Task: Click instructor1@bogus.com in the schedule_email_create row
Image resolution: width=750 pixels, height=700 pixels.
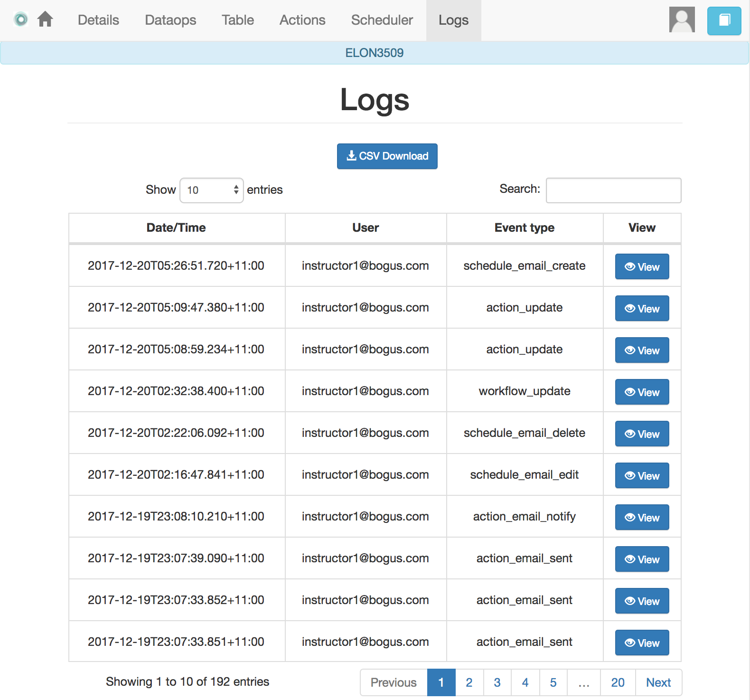Action: (366, 265)
